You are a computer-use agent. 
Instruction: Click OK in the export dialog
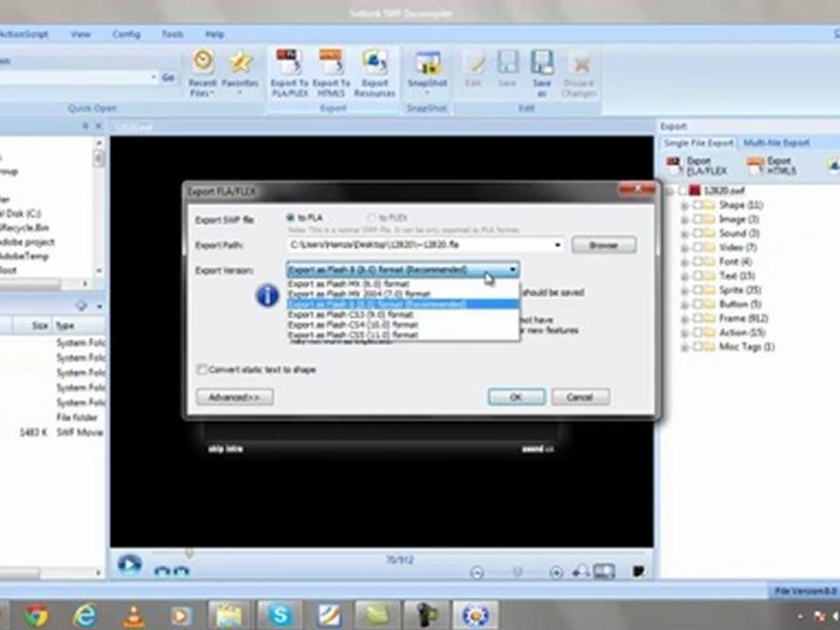click(516, 397)
